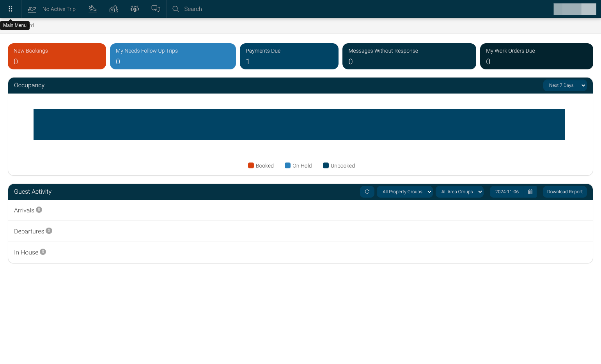Click the 2024-11-06 date field

[507, 192]
